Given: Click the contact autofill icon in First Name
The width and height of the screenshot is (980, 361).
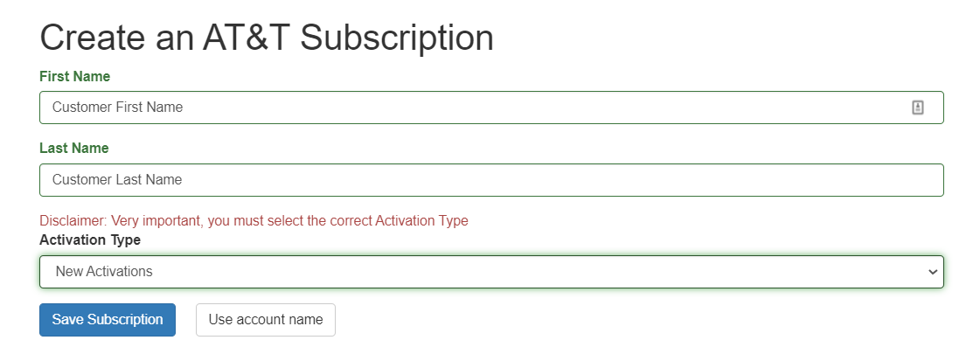Looking at the screenshot, I should pos(918,108).
